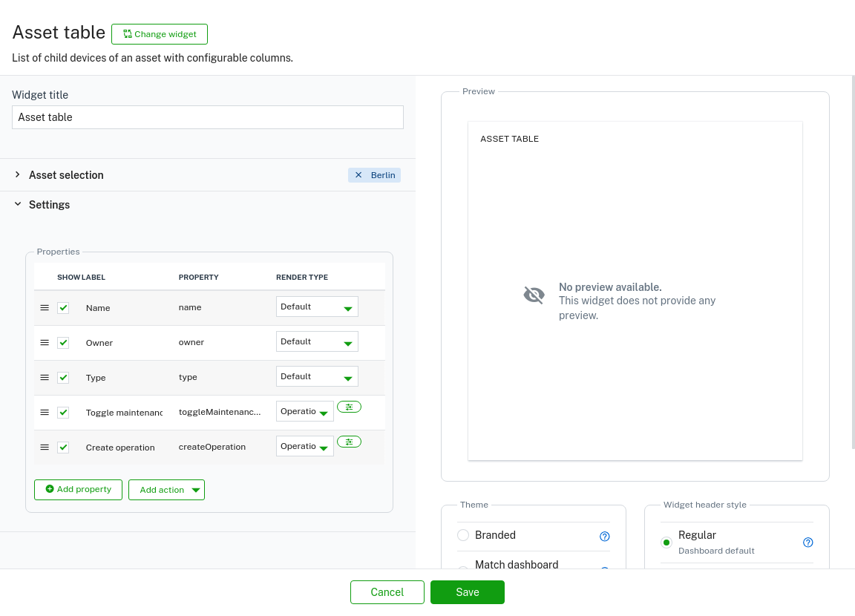Image resolution: width=855 pixels, height=616 pixels.
Task: Click the drag handle next to Owner
Action: pyautogui.click(x=45, y=342)
